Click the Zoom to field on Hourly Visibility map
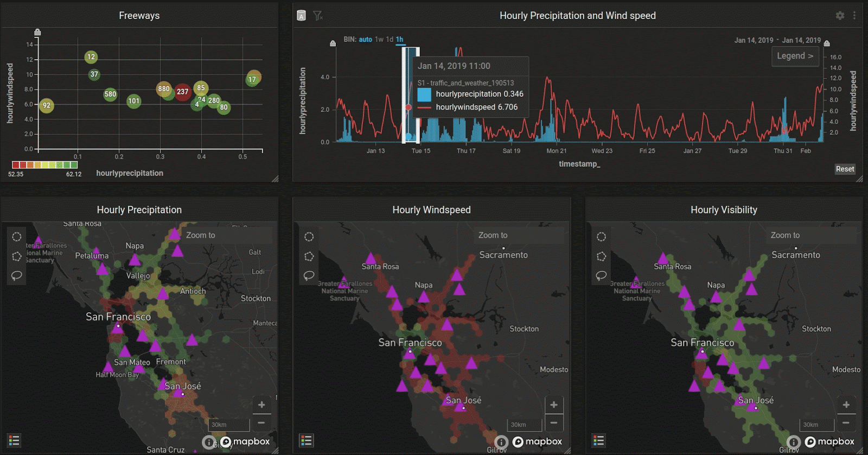Screen dimensions: 868x455 pos(813,235)
